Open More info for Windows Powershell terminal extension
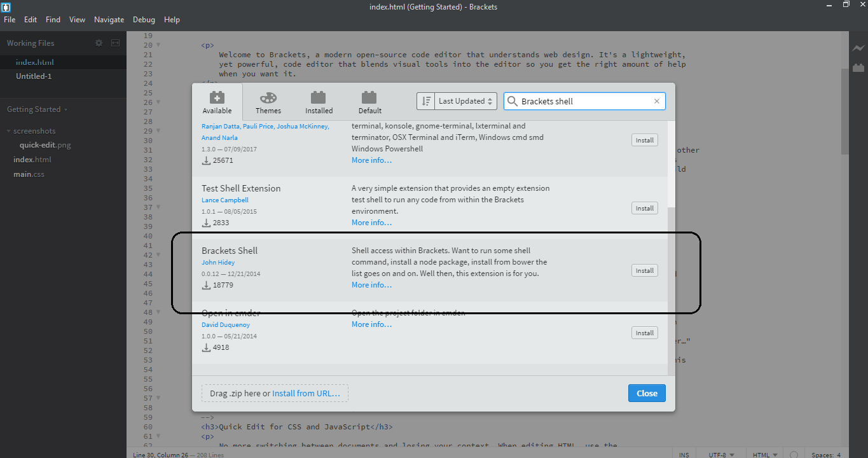The image size is (868, 458). [x=371, y=160]
